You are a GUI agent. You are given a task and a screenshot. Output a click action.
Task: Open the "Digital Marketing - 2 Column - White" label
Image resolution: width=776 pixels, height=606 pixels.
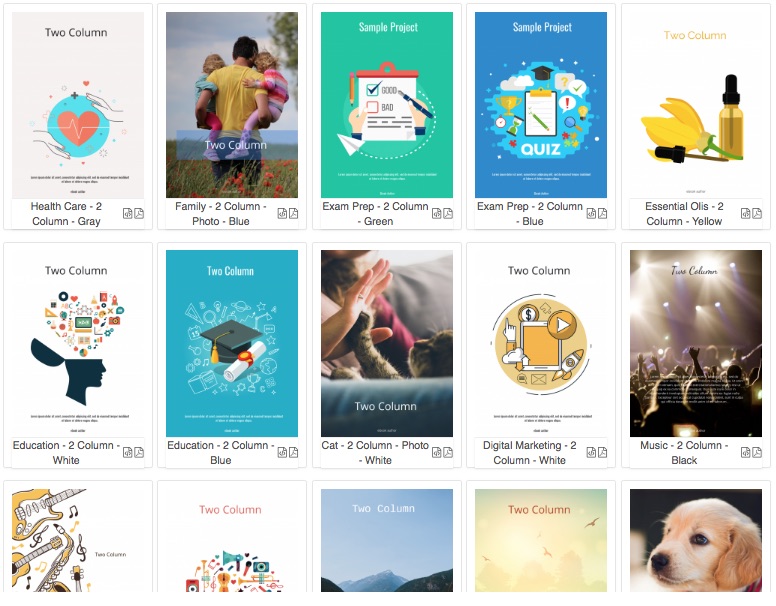(530, 453)
